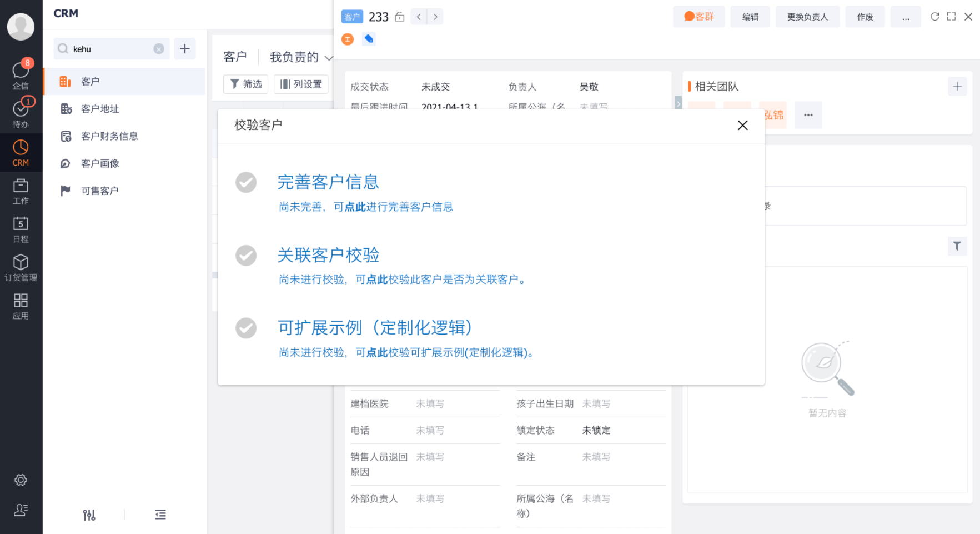Viewport: 980px width, 534px height.
Task: Close the customer 233 detail panel
Action: (x=968, y=17)
